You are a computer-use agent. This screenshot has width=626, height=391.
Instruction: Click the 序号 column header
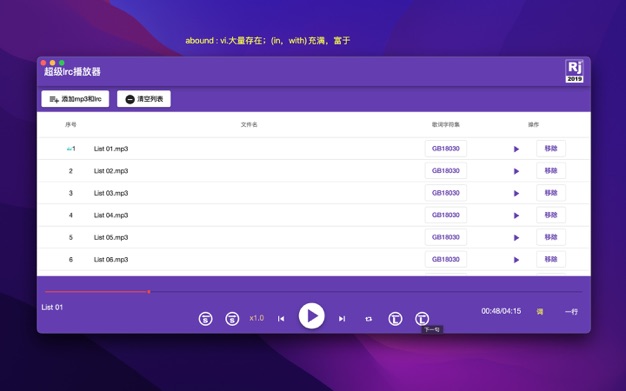[71, 125]
